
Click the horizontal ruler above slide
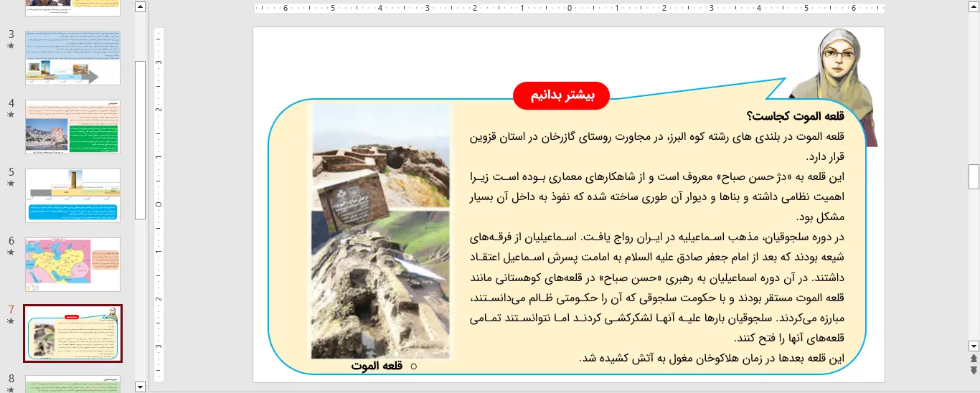coord(569,9)
